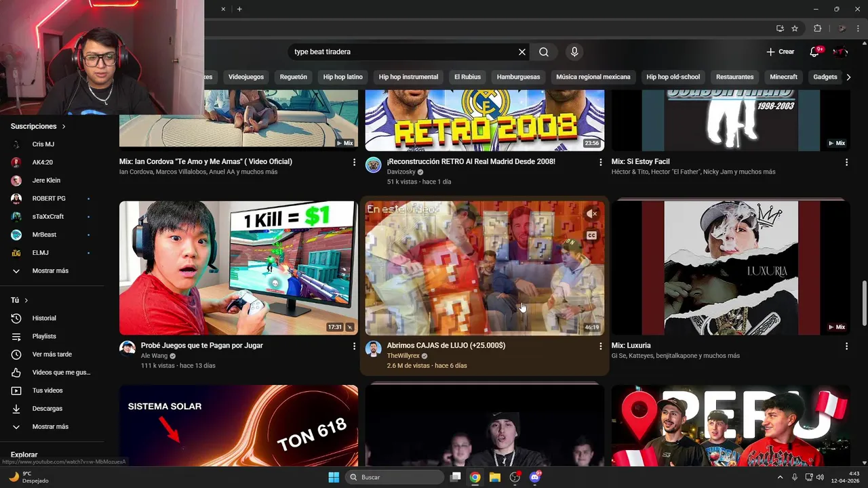Open Discord from the taskbar
Viewport: 868px width, 488px height.
[x=534, y=477]
